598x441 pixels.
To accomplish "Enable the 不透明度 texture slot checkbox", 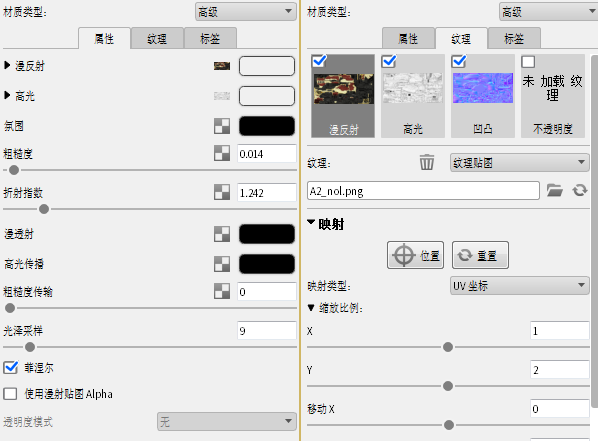I will (x=528, y=61).
